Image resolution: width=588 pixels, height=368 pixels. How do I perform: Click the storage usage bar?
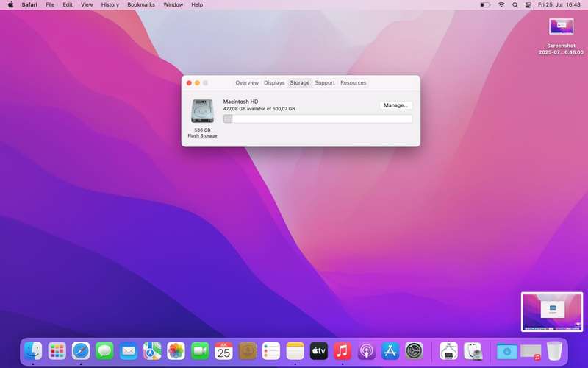tap(318, 119)
